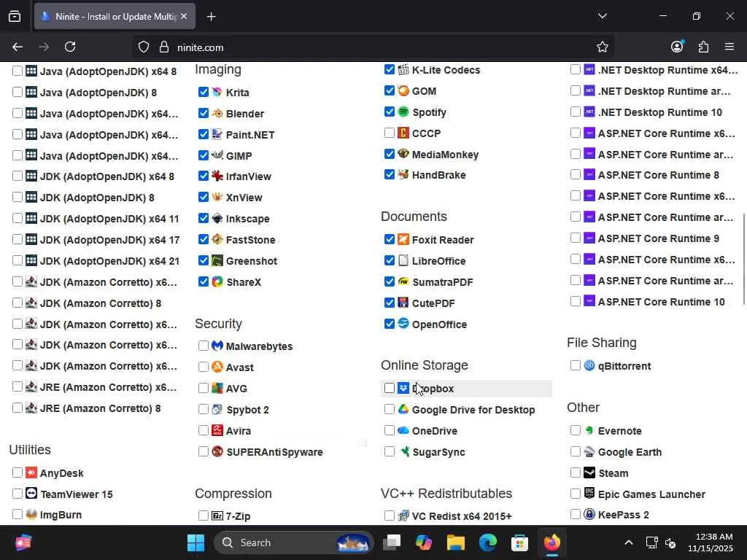
Task: Check the 7-Zip checkbox
Action: pos(204,516)
